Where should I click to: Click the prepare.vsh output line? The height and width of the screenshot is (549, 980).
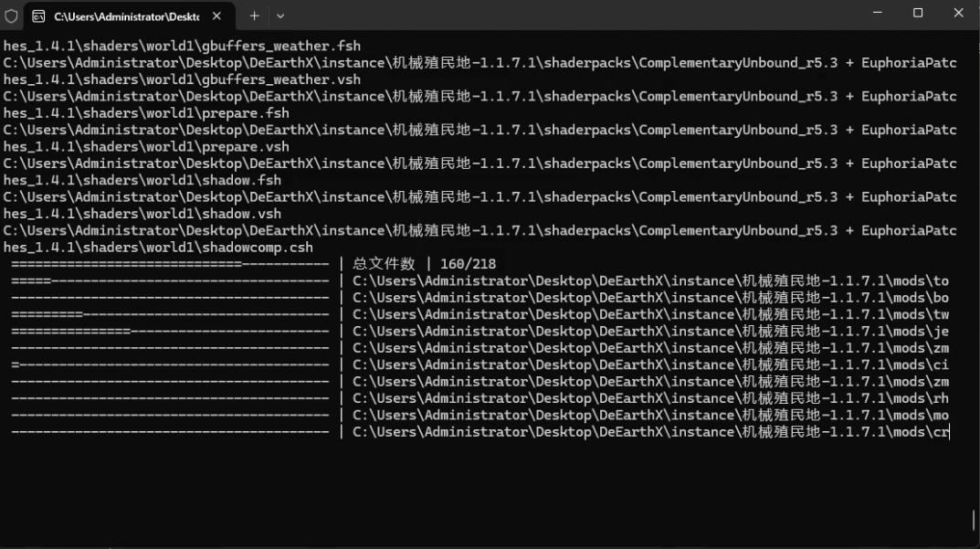tap(146, 146)
